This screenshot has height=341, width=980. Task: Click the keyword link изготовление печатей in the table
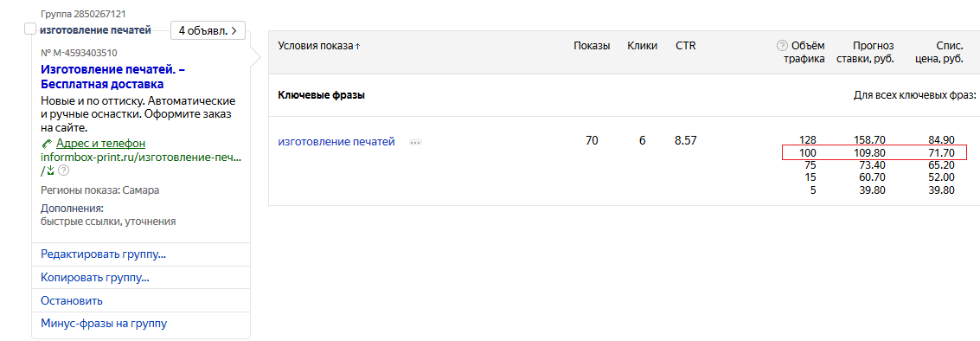(336, 142)
